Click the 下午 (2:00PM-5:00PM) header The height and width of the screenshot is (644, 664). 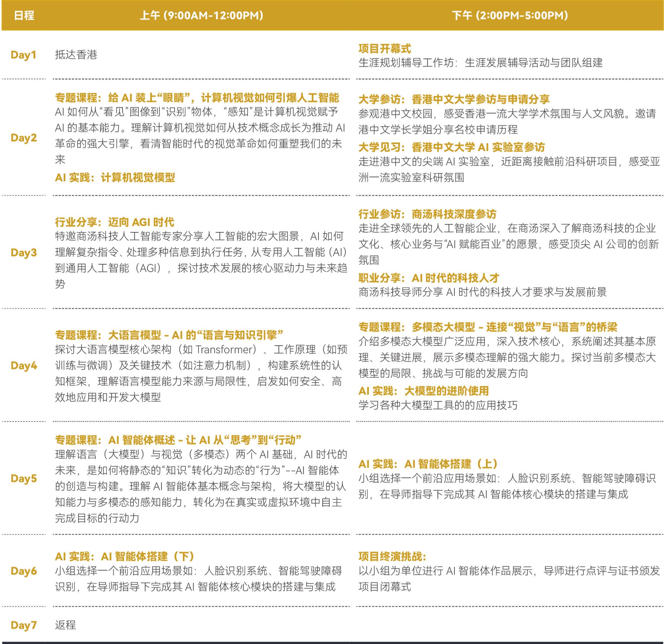pyautogui.click(x=510, y=16)
